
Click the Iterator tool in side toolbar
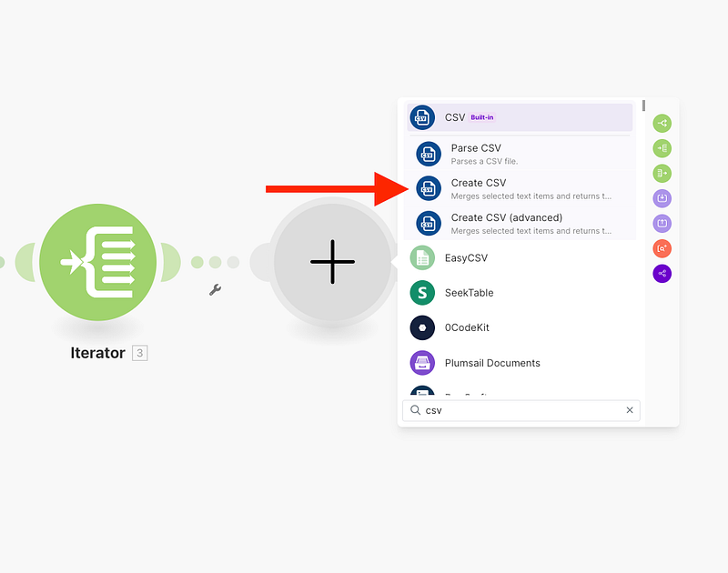coord(662,148)
